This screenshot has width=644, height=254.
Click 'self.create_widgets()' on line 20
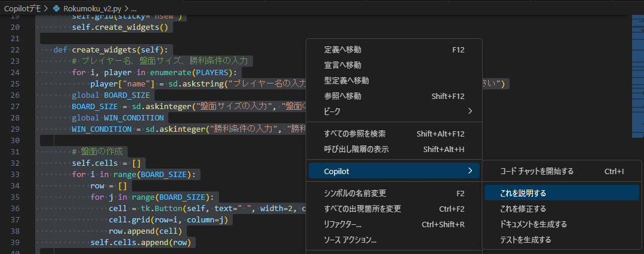[121, 27]
